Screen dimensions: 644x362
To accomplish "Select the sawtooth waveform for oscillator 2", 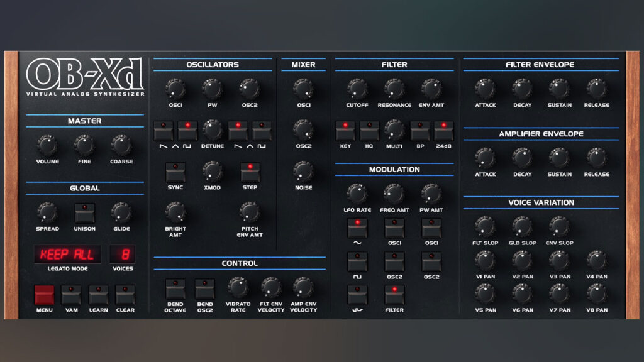I will click(236, 130).
